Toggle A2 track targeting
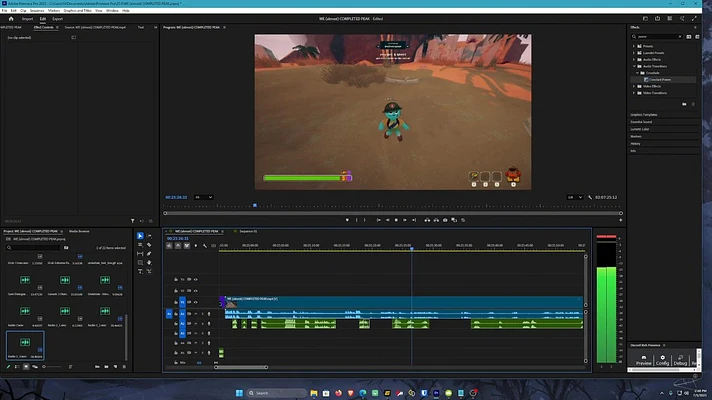Image resolution: width=712 pixels, height=400 pixels. [x=182, y=324]
